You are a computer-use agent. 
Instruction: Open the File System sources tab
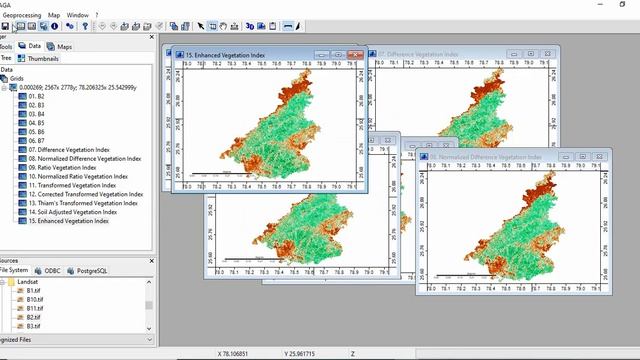[x=14, y=270]
